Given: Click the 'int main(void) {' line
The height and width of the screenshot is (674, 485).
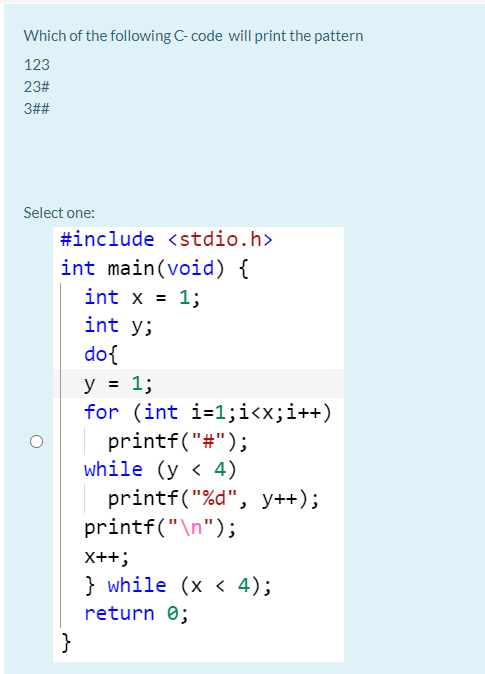Looking at the screenshot, I should click(x=155, y=268).
